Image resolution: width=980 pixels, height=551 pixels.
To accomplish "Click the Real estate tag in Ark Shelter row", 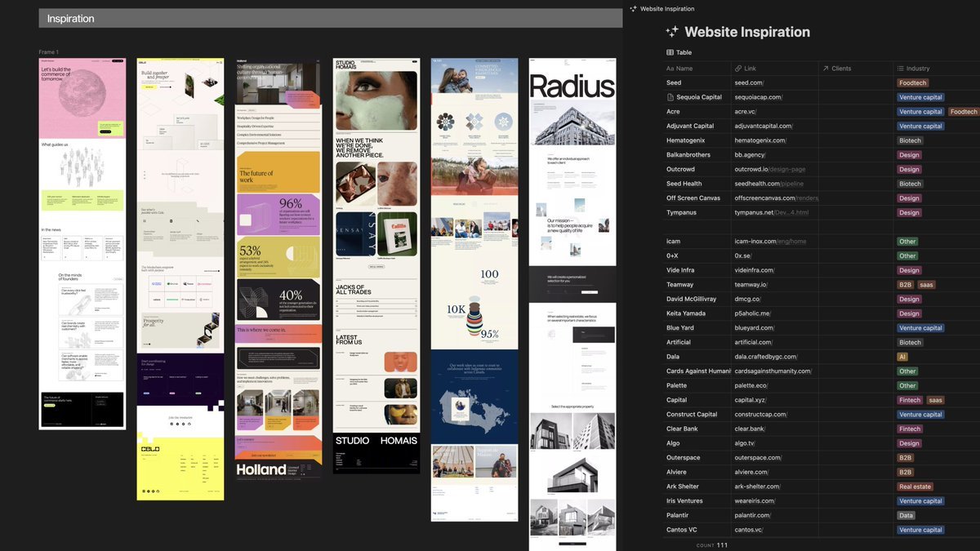I will pos(915,487).
